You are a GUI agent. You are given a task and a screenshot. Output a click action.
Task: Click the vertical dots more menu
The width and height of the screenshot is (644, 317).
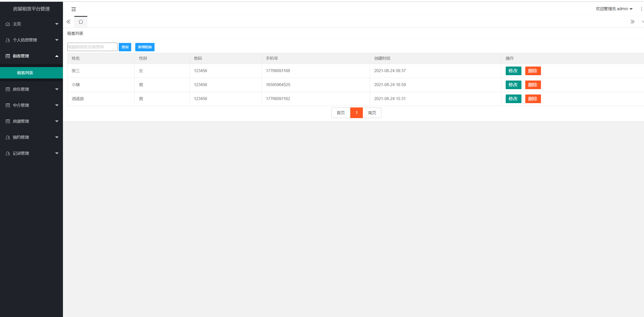[x=641, y=9]
